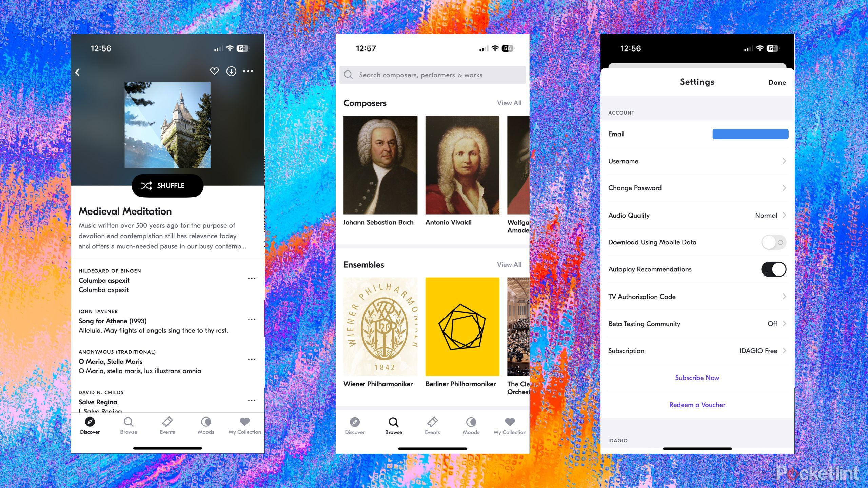Viewport: 868px width, 488px height.
Task: Toggle the Autoplay Recommendations switch
Action: tap(774, 269)
